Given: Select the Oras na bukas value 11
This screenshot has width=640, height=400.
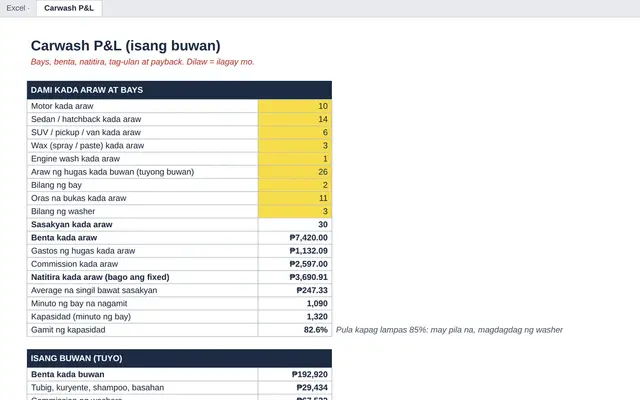Looking at the screenshot, I should 295,198.
